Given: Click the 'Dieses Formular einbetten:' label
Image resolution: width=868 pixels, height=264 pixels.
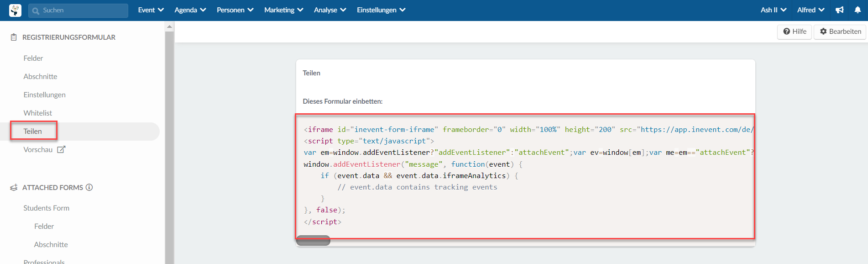Looking at the screenshot, I should pyautogui.click(x=343, y=101).
